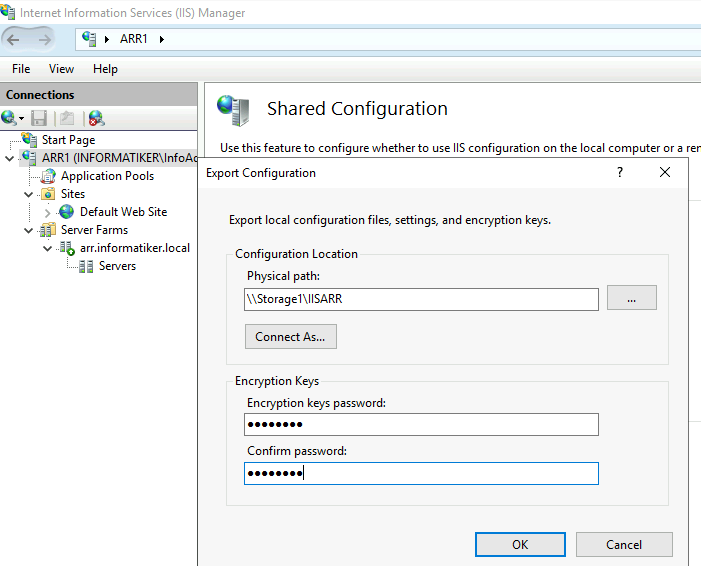Select arr.informatiker.local tree item
This screenshot has width=701, height=566.
click(x=135, y=248)
